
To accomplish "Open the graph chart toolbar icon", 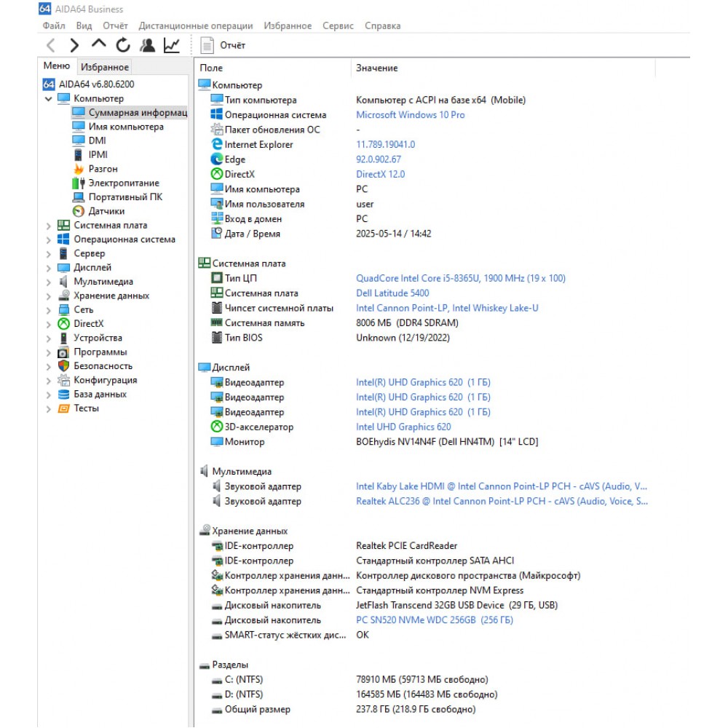I will tap(172, 45).
